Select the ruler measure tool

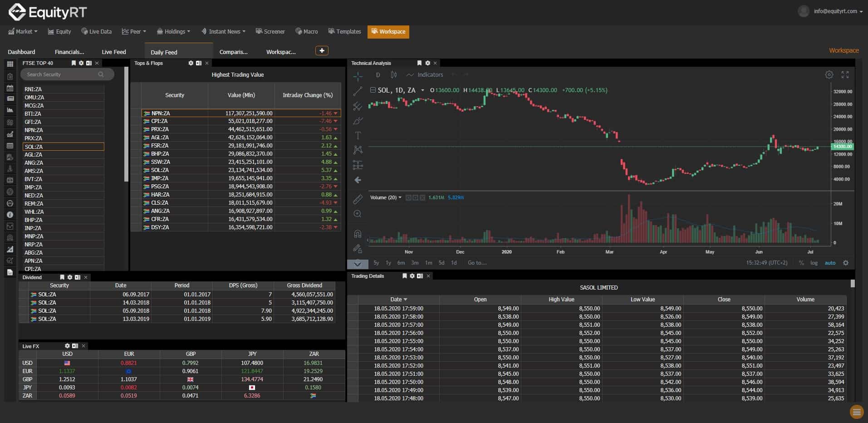[358, 199]
